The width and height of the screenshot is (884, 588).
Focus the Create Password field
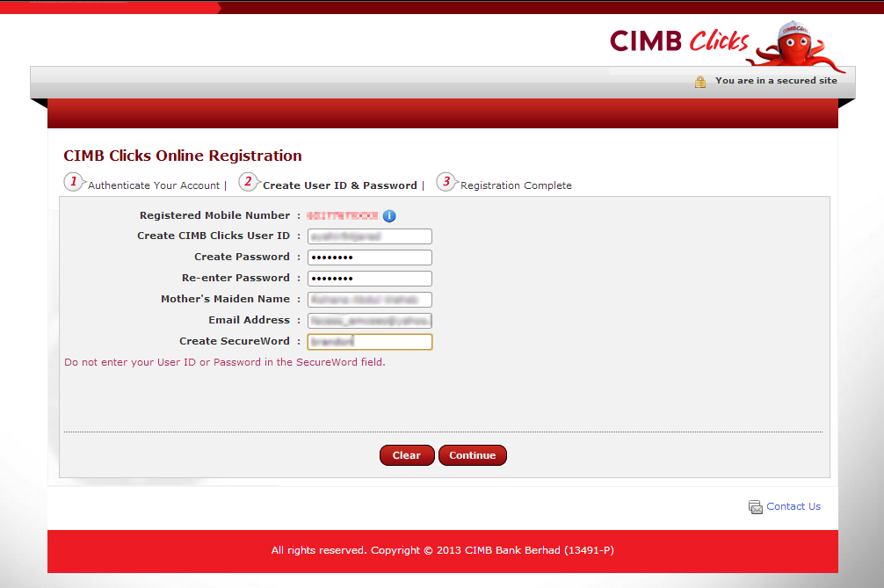(x=370, y=258)
